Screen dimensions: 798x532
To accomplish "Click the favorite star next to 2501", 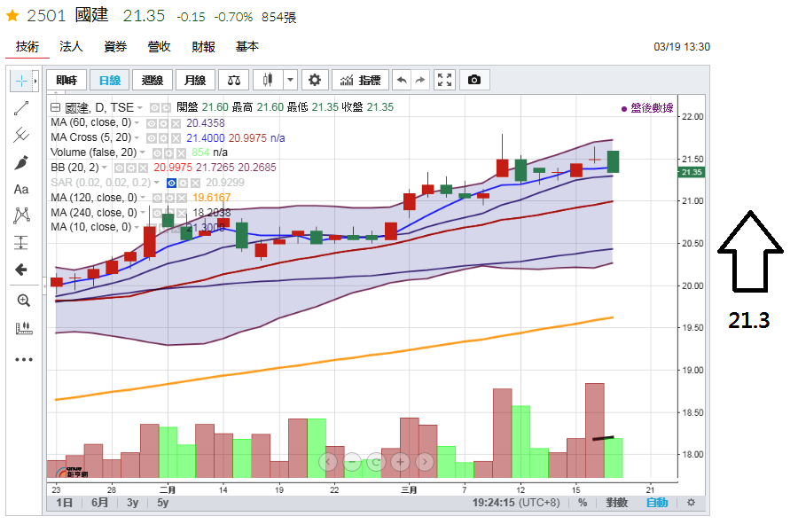I will pyautogui.click(x=12, y=16).
